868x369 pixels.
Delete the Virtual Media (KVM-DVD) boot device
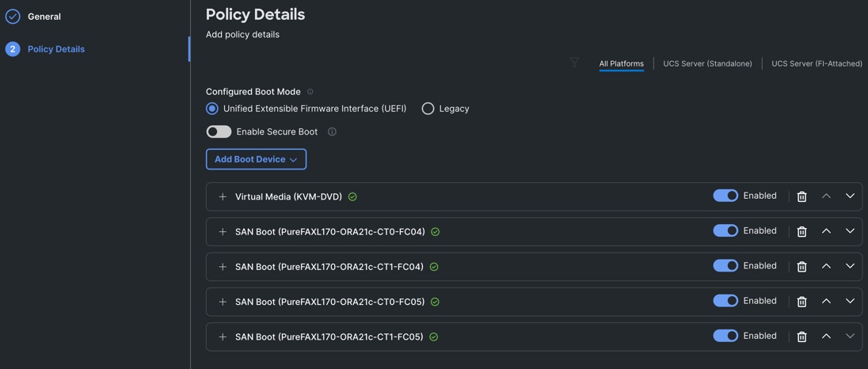(x=801, y=196)
